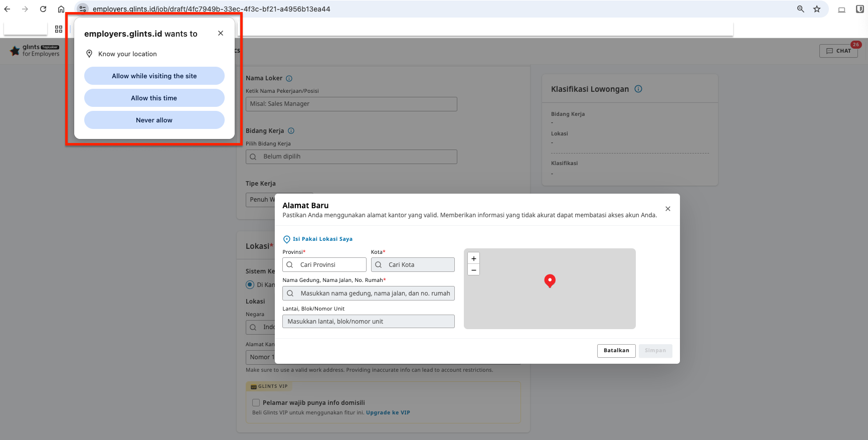Open site settings icon in address bar
This screenshot has width=868, height=440.
tap(83, 9)
